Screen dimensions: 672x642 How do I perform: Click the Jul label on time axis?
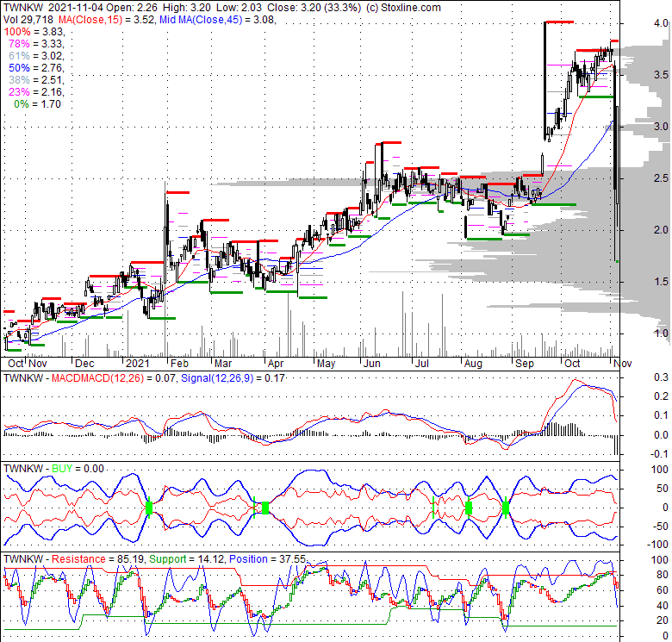pos(422,364)
